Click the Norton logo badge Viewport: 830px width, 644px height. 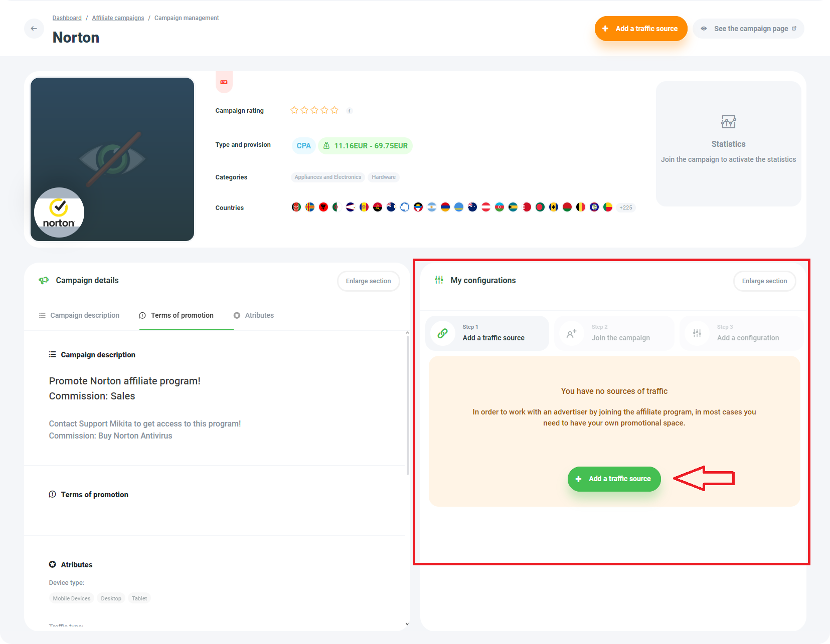tap(59, 212)
